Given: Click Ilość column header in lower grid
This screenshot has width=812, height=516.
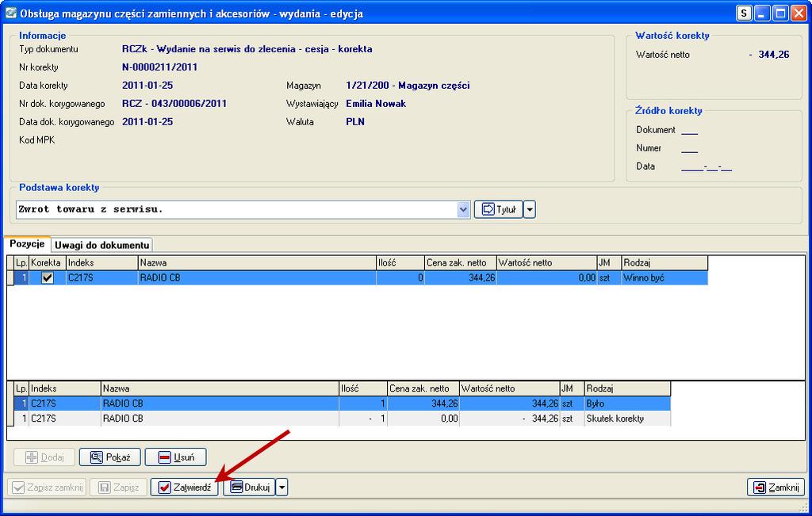Looking at the screenshot, I should (x=363, y=388).
